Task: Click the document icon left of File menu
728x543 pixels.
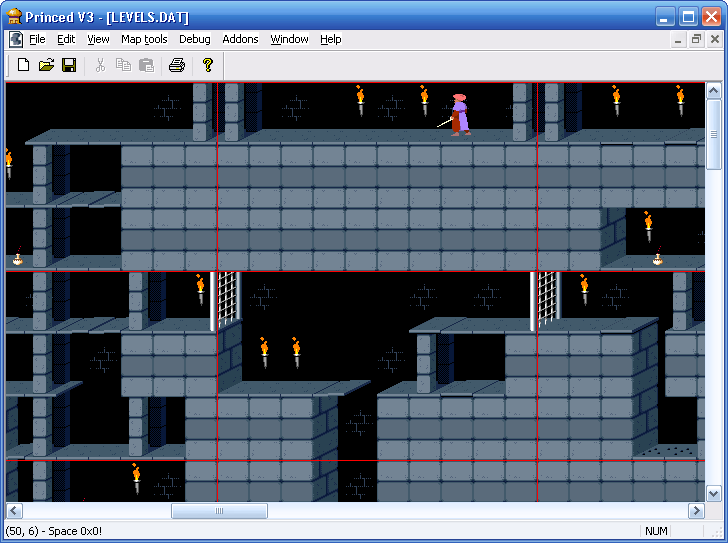Action: 16,39
